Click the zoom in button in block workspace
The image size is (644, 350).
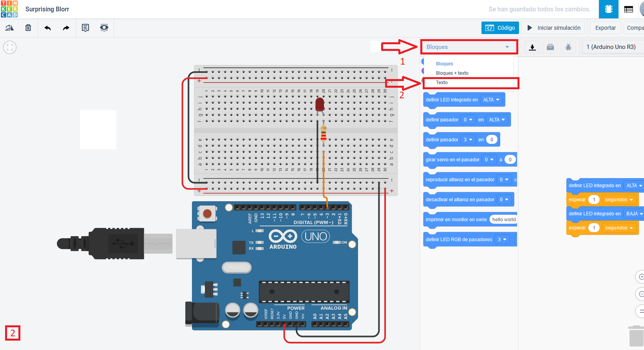(640, 277)
